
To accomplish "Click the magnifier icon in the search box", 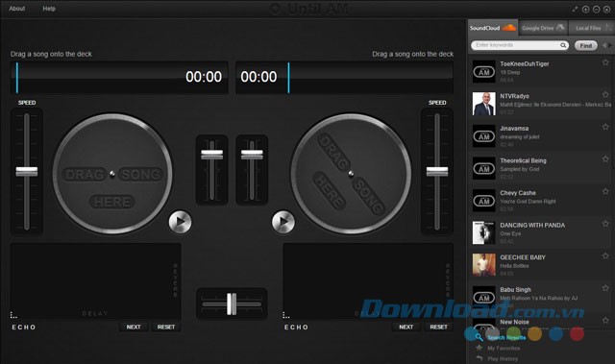I will coord(563,45).
